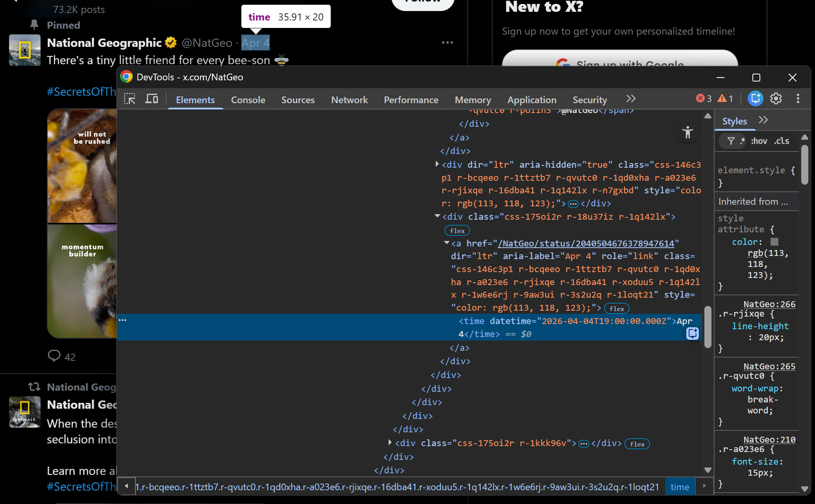The height and width of the screenshot is (504, 815).
Task: Click the DOM tree scroll down arrow
Action: (x=708, y=470)
